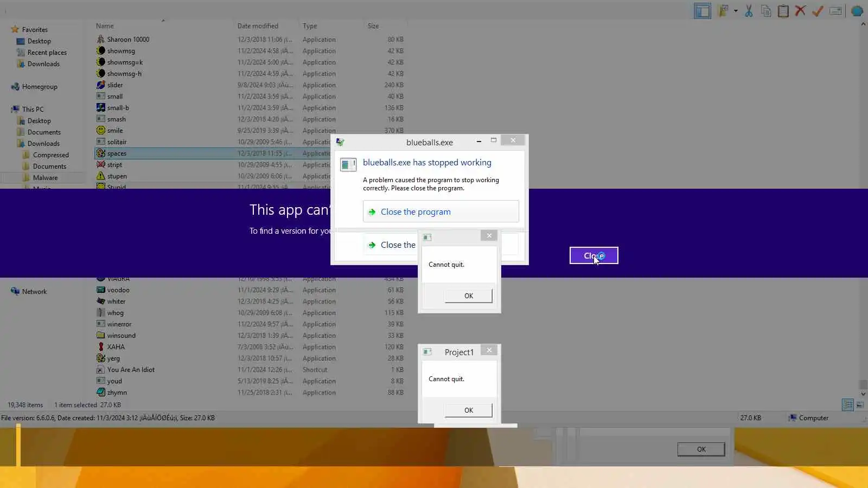Toggle the preview pane toolbar icon
The height and width of the screenshot is (488, 868).
(702, 11)
